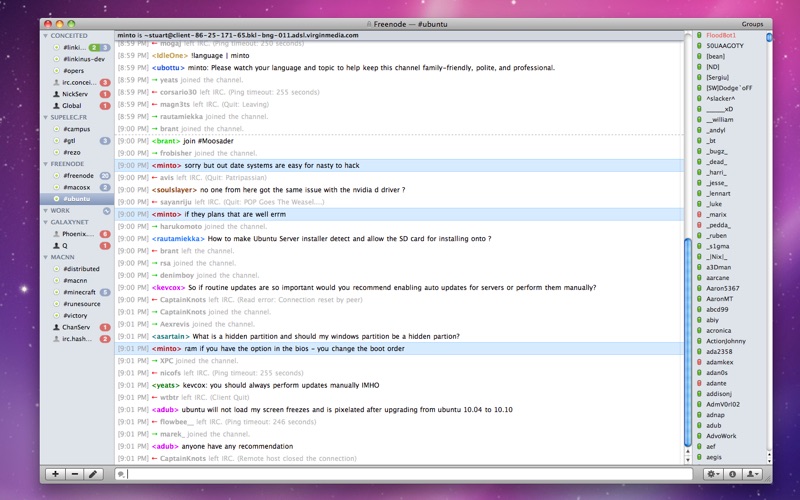Open the Phoenix... query under GALAXYNET

[x=77, y=234]
